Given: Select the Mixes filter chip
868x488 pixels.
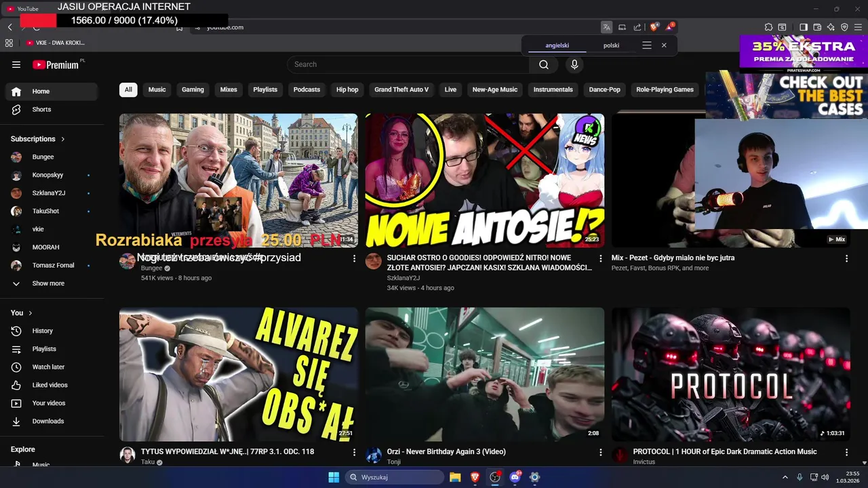Looking at the screenshot, I should tap(229, 89).
